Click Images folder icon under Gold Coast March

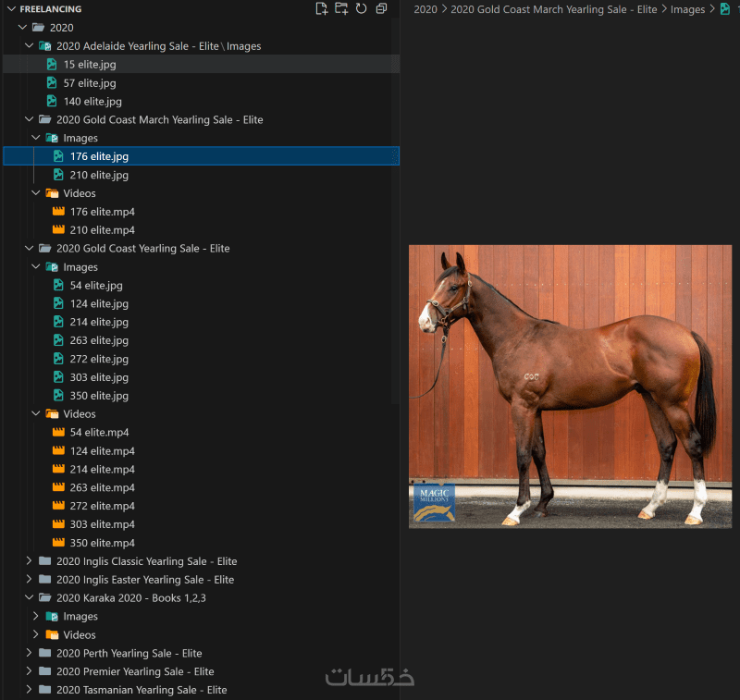[x=52, y=138]
